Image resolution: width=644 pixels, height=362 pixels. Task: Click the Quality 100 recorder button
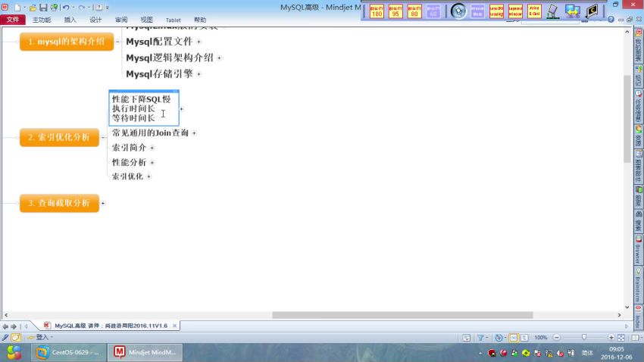point(377,11)
